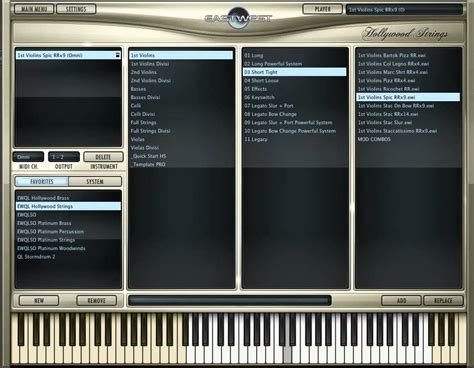Open the MIDI channel Omni dropdown
474x368 pixels.
[28, 157]
